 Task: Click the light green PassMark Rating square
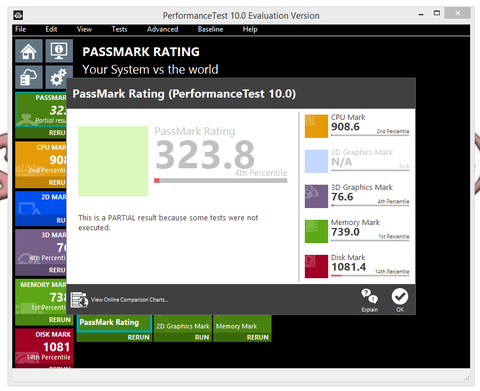113,161
